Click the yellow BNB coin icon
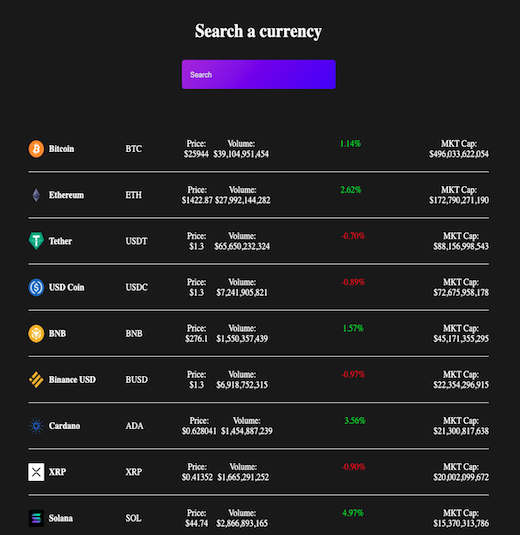 36,333
